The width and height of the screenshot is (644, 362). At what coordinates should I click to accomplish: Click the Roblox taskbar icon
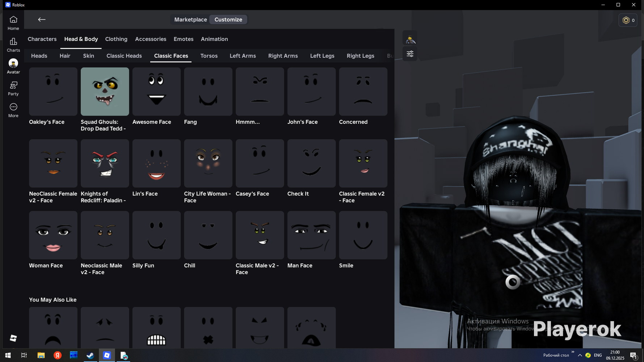[107, 355]
